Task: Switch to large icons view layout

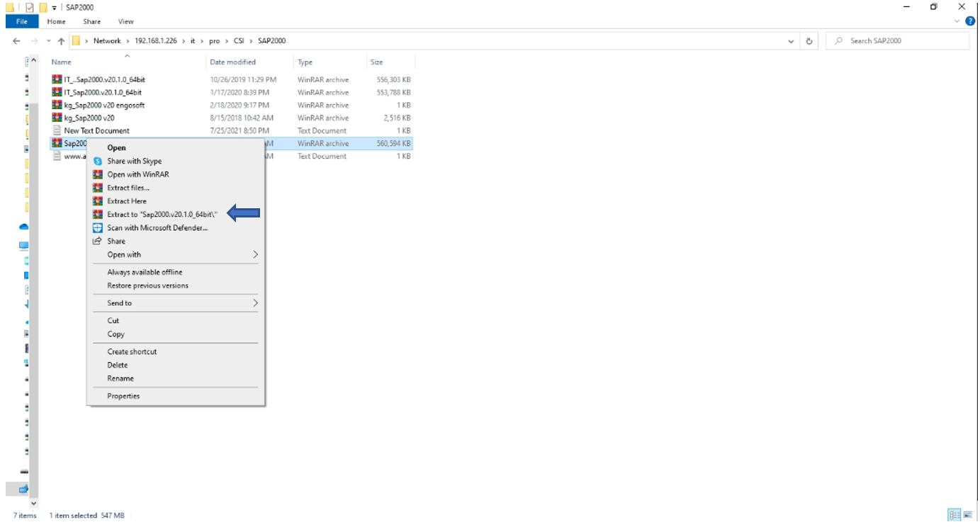Action: 968,515
